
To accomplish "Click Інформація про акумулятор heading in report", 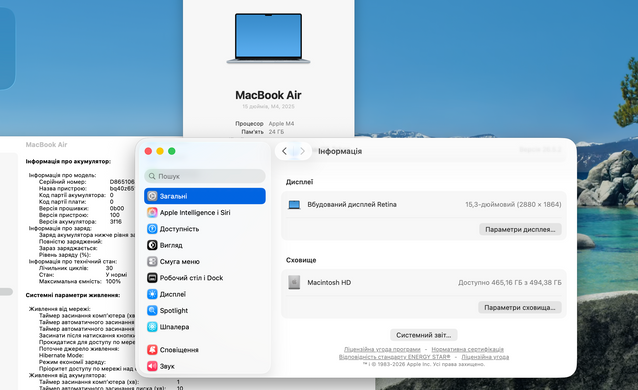I will (x=68, y=161).
